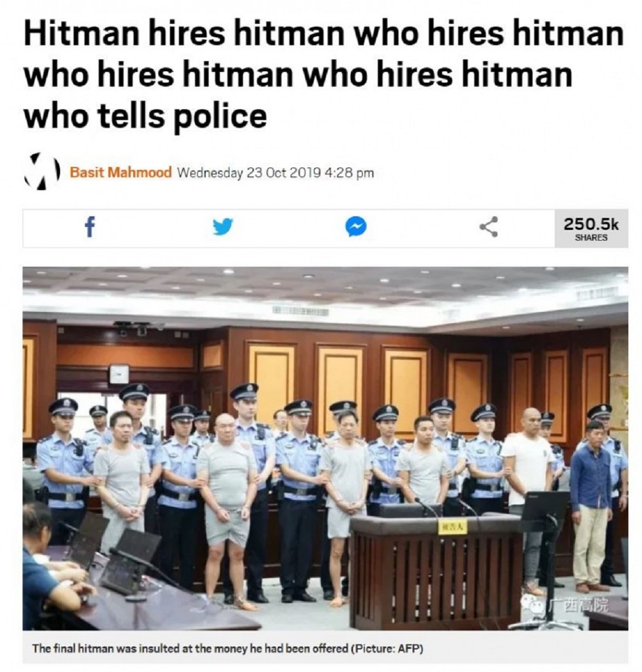Open the generic share options icon
Image resolution: width=642 pixels, height=672 pixels.
click(x=489, y=227)
